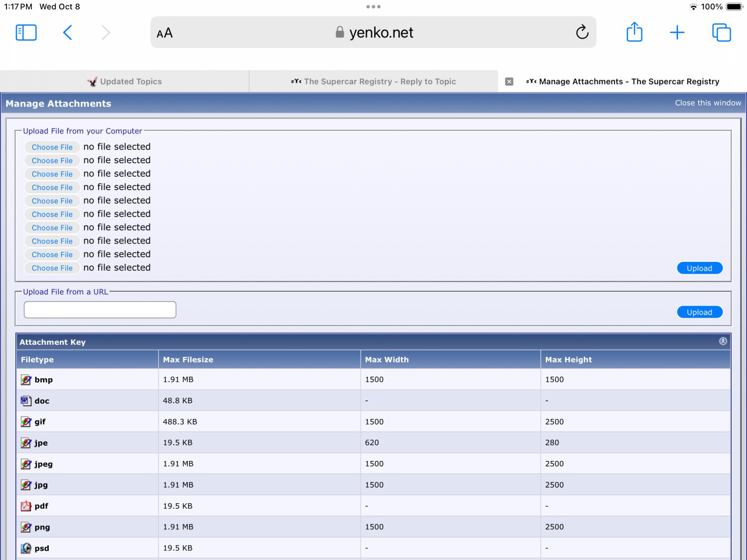Switch to the Updated Topics tab
Viewport: 747px width, 560px height.
coord(124,82)
